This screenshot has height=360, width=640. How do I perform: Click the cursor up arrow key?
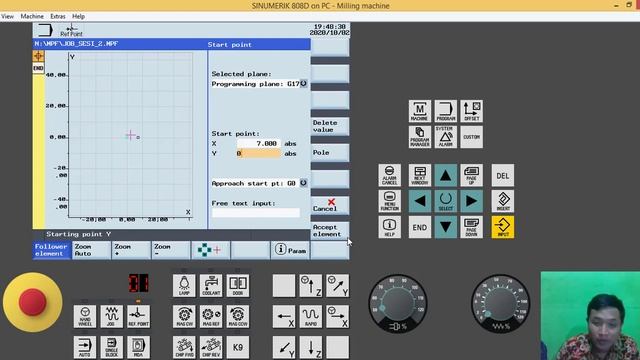445,176
